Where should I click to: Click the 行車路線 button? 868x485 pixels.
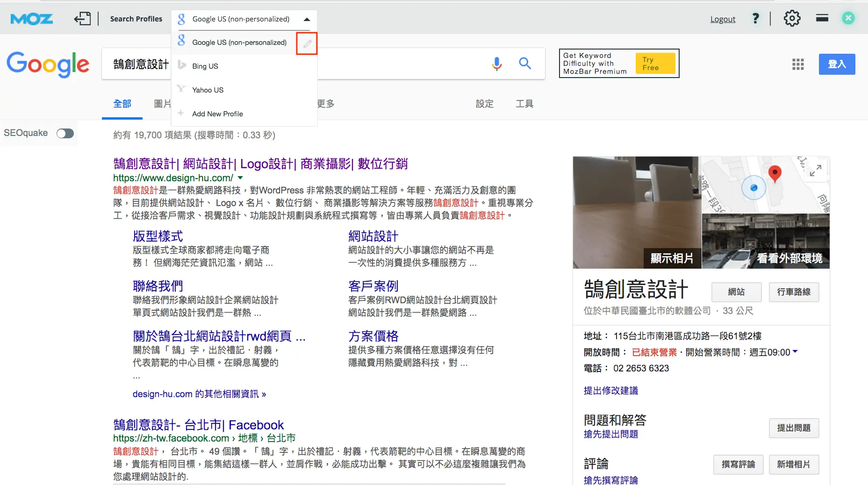[x=794, y=292]
